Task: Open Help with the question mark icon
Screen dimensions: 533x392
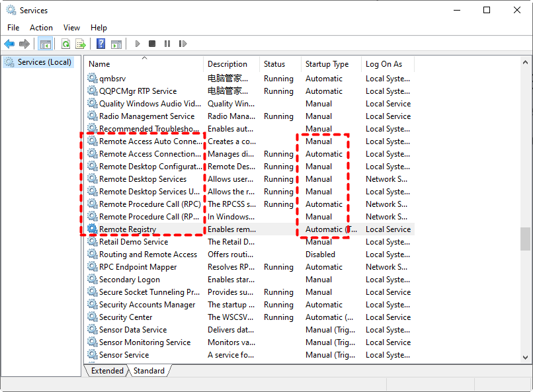Action: click(101, 44)
